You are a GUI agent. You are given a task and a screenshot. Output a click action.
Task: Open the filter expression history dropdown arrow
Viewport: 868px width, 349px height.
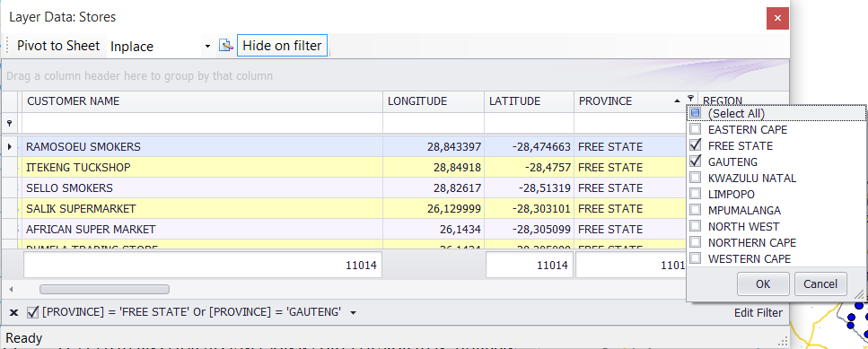pos(353,313)
